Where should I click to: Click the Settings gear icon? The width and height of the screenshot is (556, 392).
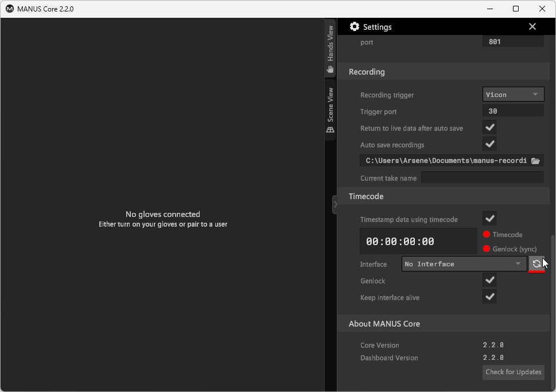coord(354,26)
